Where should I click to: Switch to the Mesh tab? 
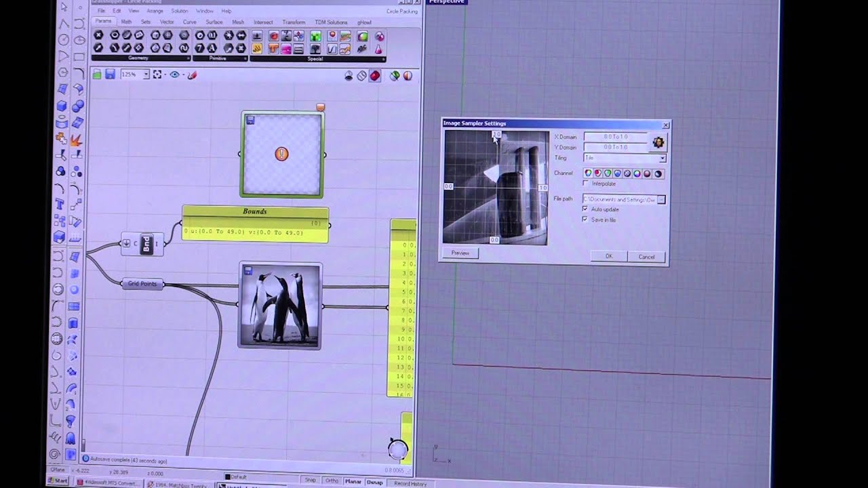pyautogui.click(x=238, y=22)
